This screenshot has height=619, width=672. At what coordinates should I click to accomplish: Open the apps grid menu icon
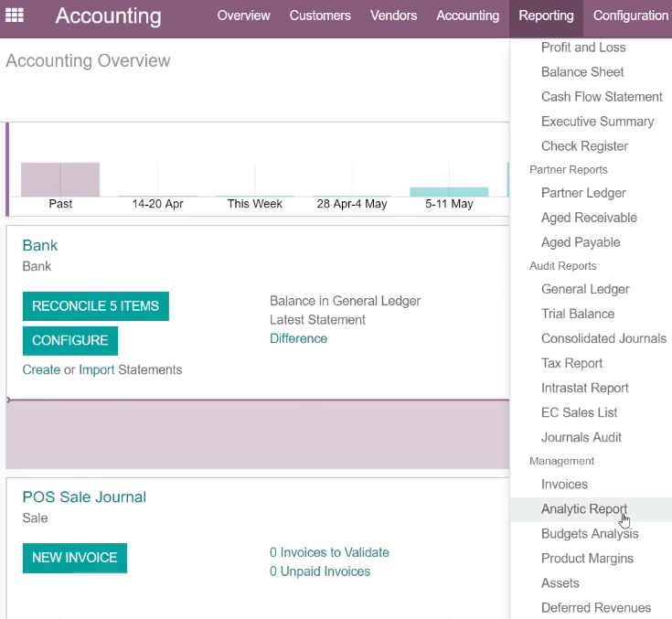[x=14, y=16]
